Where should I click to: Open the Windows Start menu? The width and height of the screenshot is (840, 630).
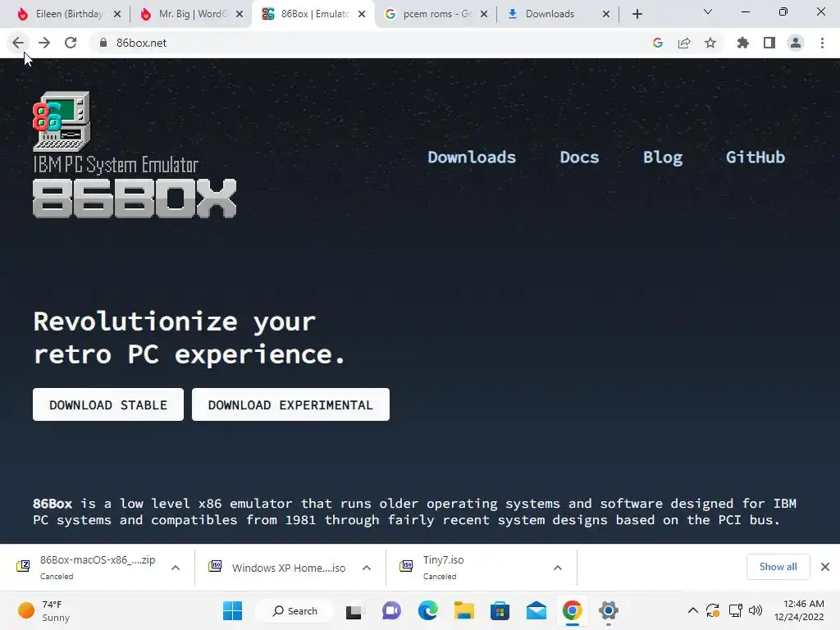coord(232,610)
